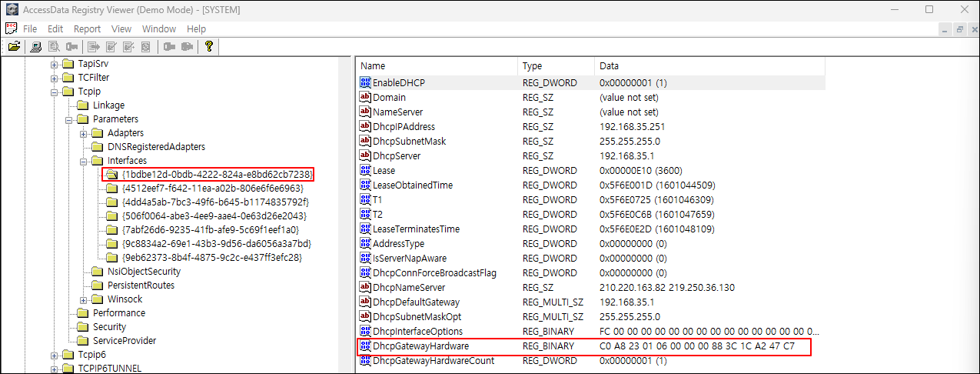Select interface {506f0064-abe3-4ee9-aae4-0e63d26e2043}
The image size is (980, 374).
pyautogui.click(x=214, y=216)
